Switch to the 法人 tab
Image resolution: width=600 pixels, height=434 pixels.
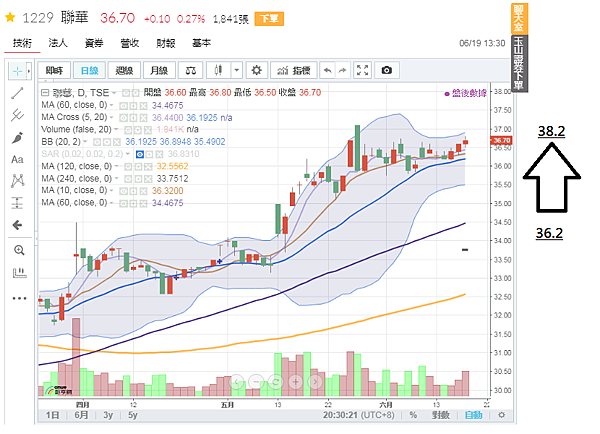coord(58,43)
